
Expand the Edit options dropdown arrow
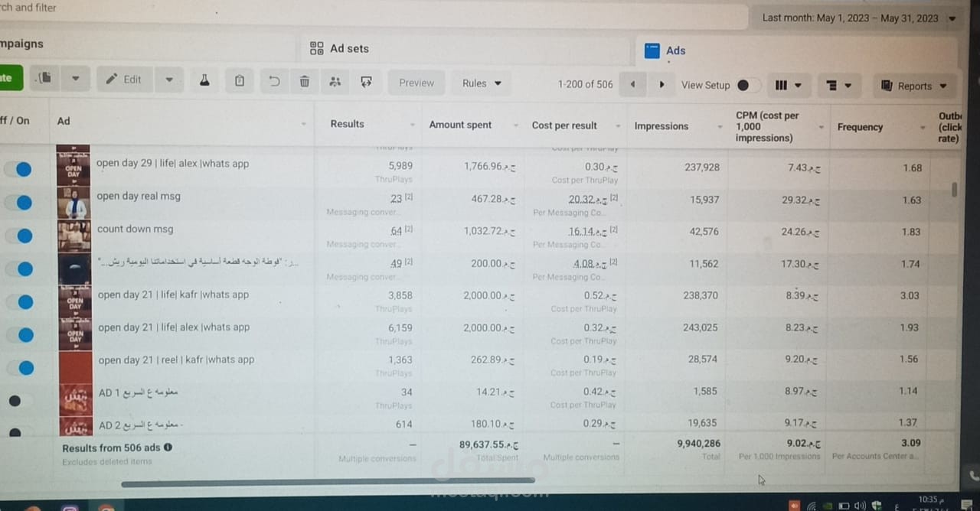pos(169,80)
